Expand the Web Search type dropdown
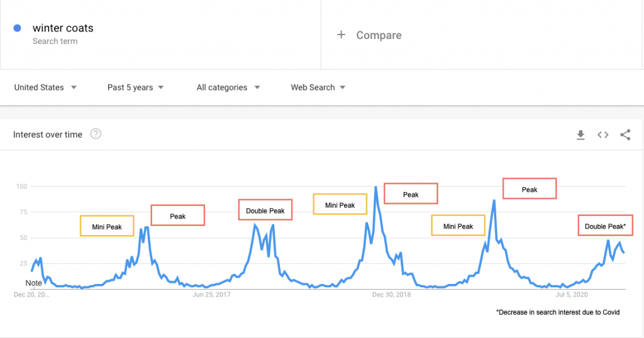The width and height of the screenshot is (644, 338). coord(318,87)
